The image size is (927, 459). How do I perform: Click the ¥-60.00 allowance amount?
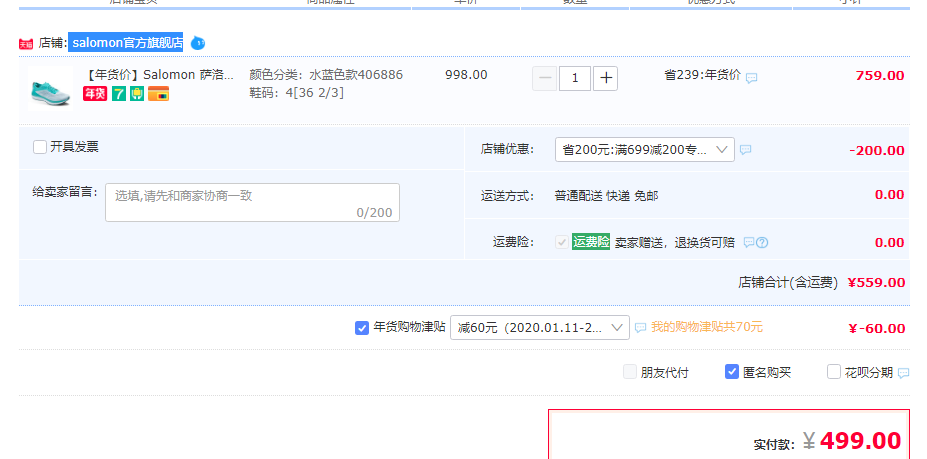pyautogui.click(x=877, y=328)
